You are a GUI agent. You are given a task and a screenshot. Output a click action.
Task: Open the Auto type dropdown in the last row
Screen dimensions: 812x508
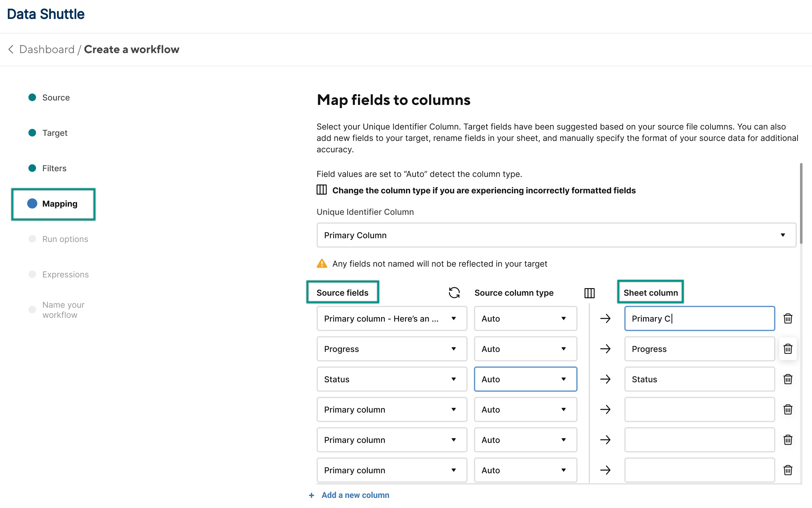525,470
